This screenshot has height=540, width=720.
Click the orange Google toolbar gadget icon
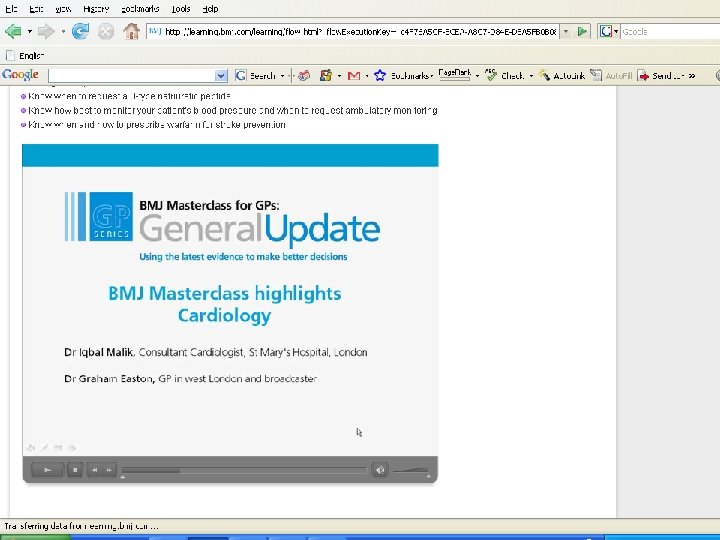click(326, 76)
